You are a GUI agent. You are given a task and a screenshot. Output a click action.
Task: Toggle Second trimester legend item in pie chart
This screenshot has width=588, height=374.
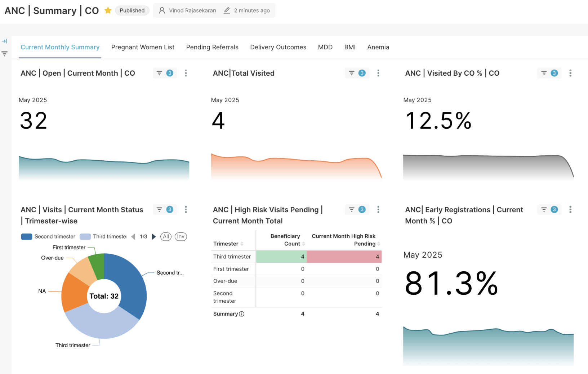click(x=48, y=237)
